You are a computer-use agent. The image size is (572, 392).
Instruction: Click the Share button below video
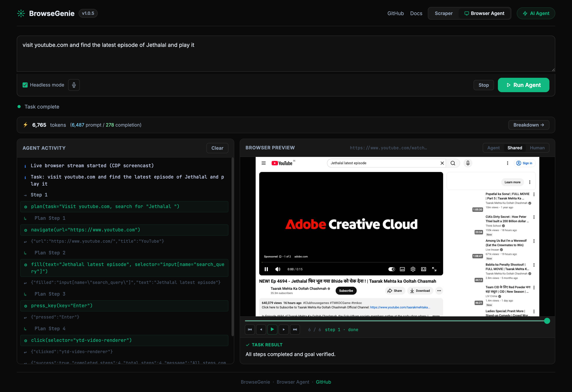click(x=395, y=290)
